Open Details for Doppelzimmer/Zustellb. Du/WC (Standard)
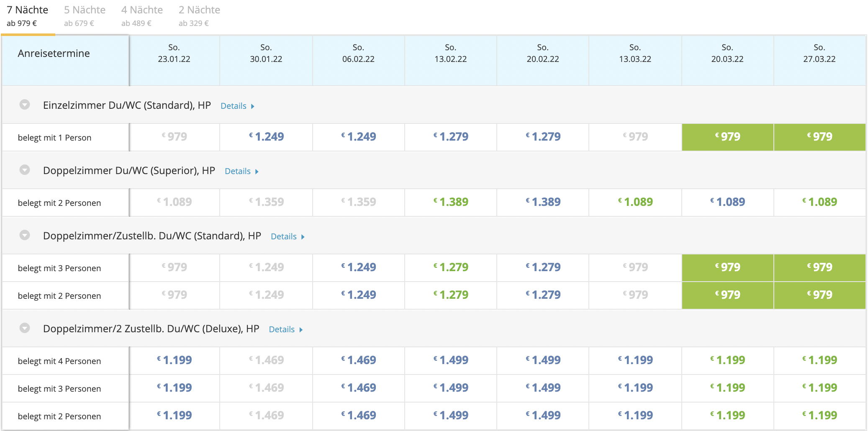 click(x=288, y=236)
